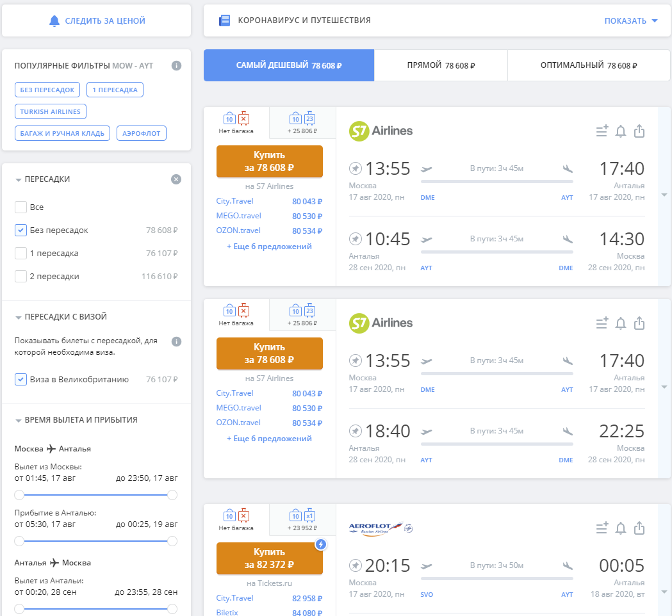Apply 1 пересадка popular filter chip
This screenshot has width=672, height=616.
tap(115, 90)
